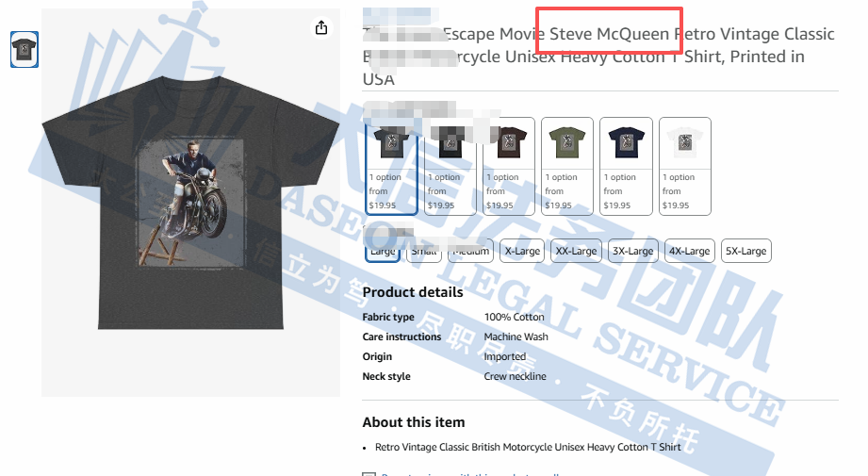The image size is (868, 476).
Task: Click the Product details heading
Action: pos(413,292)
